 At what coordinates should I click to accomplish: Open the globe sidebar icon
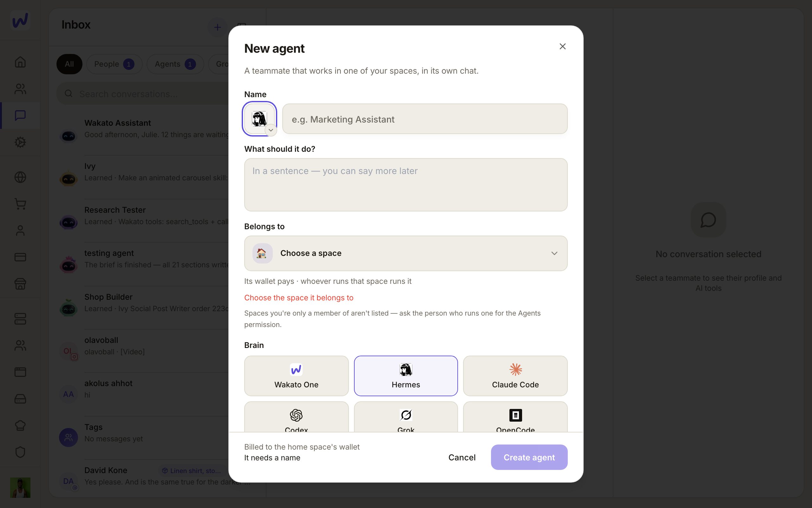point(20,177)
